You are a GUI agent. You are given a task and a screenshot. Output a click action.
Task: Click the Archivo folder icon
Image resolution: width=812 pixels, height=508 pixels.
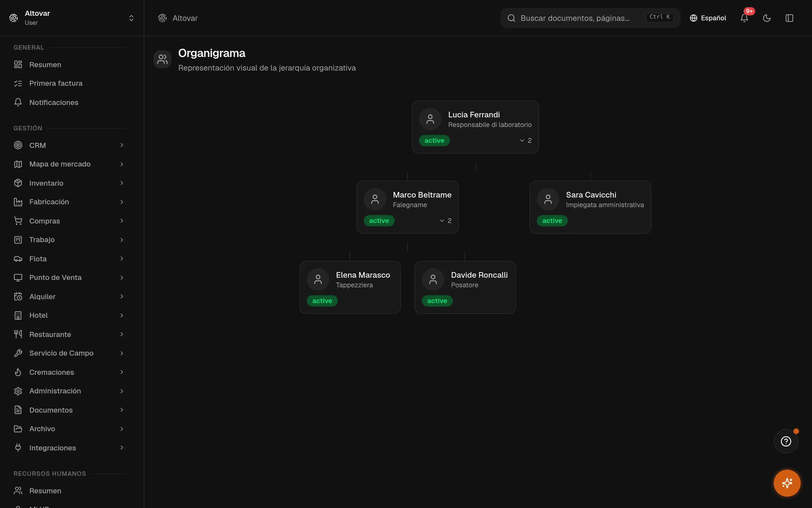tap(18, 429)
